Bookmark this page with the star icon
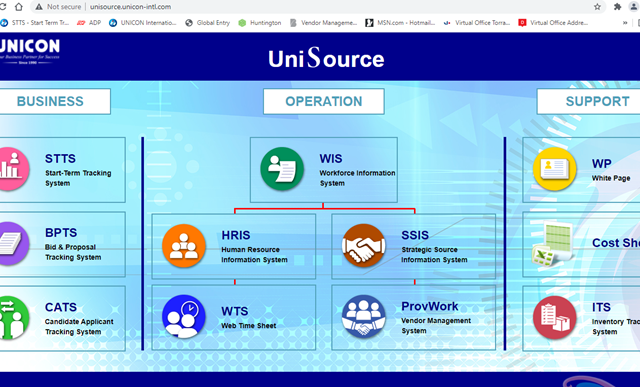640x387 pixels. [597, 7]
